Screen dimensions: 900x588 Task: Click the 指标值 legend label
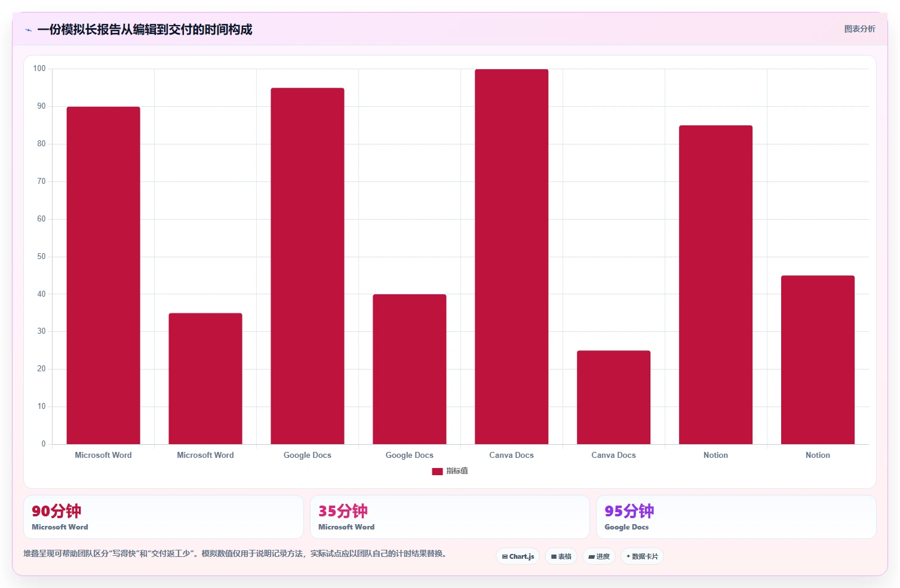point(457,471)
